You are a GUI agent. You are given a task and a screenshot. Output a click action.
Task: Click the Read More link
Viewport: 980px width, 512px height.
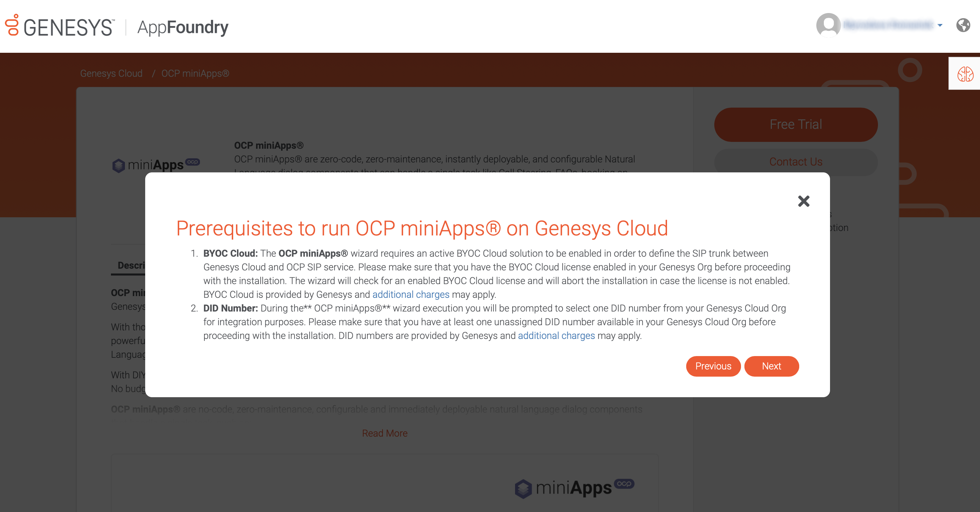click(x=385, y=433)
